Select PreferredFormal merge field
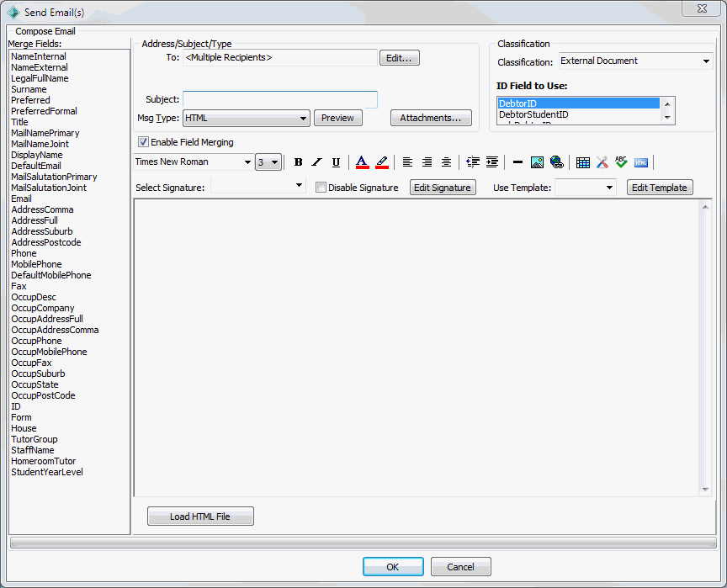 (x=44, y=111)
